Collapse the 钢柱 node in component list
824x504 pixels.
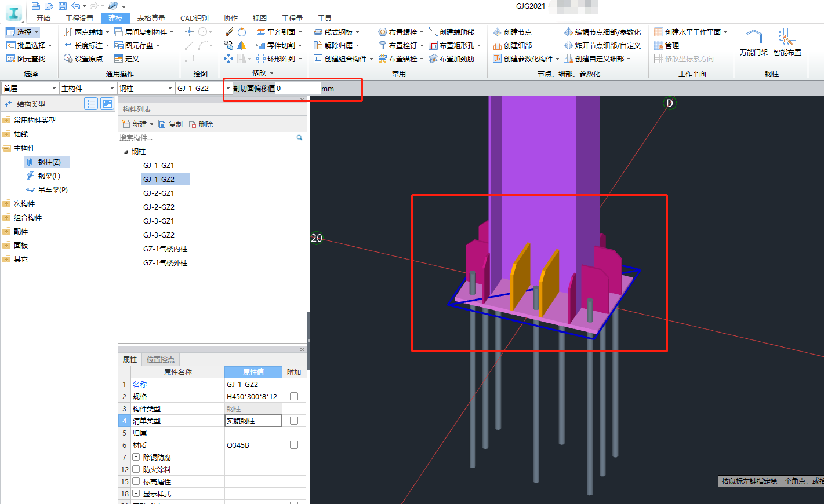[x=126, y=152]
